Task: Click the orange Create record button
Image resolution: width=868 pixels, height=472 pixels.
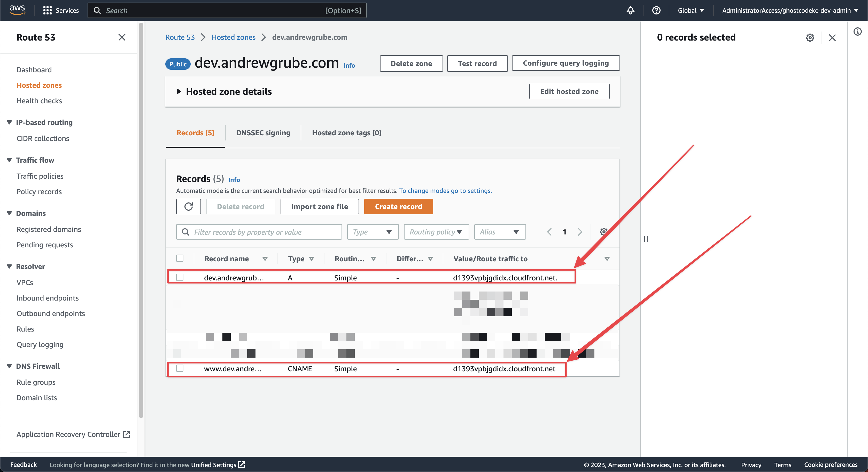Action: pyautogui.click(x=398, y=207)
